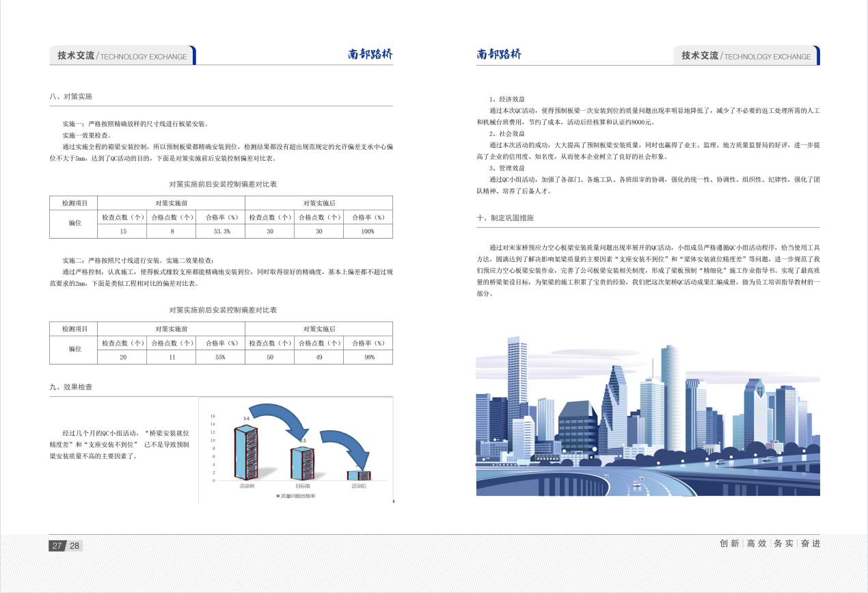The image size is (868, 593).
Task: Click the line starting 实施二：严格按照尺寸线进行安装
Action: 138,261
